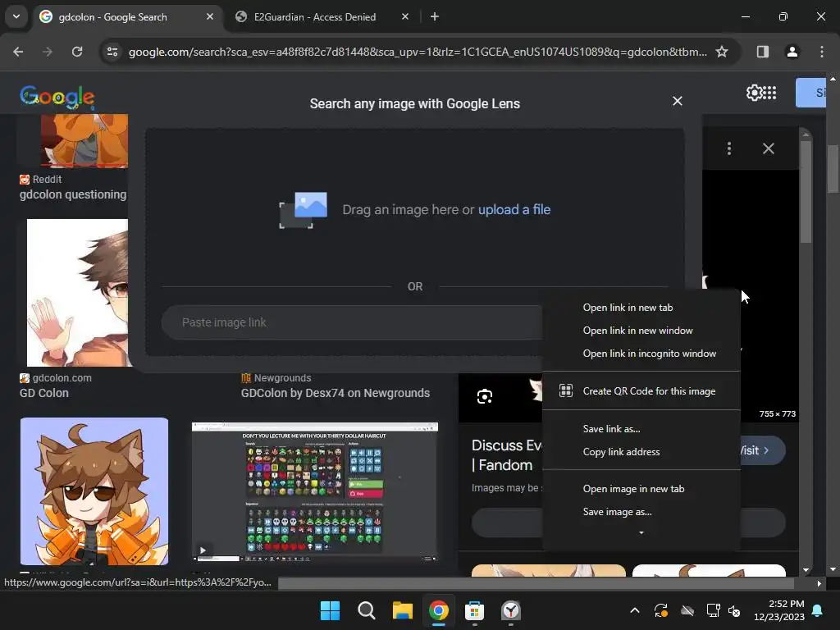
Task: Select Save image as...
Action: click(641, 512)
